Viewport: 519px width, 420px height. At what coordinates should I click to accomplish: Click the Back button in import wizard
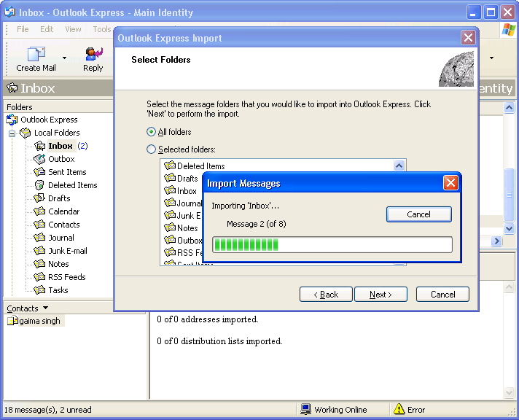pos(326,294)
